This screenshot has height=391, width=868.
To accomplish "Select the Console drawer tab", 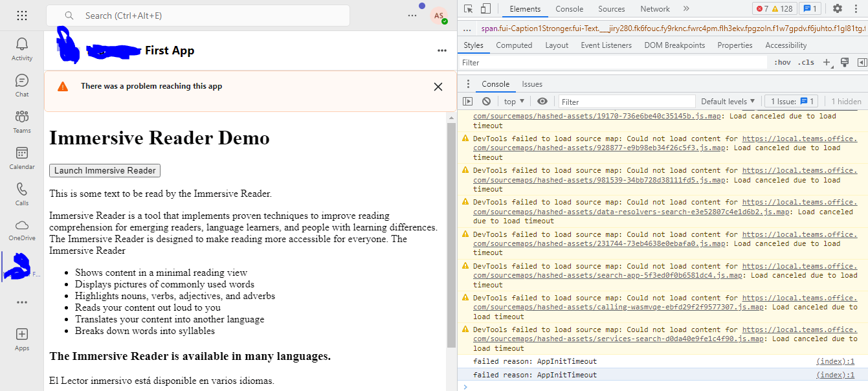I will (x=495, y=84).
